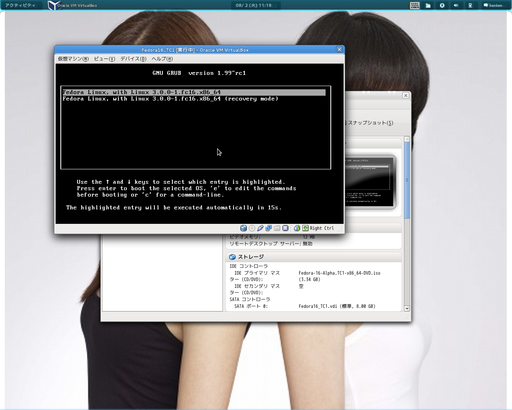Click the VM preview thumbnail in VirtualBox Manager
The height and width of the screenshot is (410, 512).
(x=370, y=182)
